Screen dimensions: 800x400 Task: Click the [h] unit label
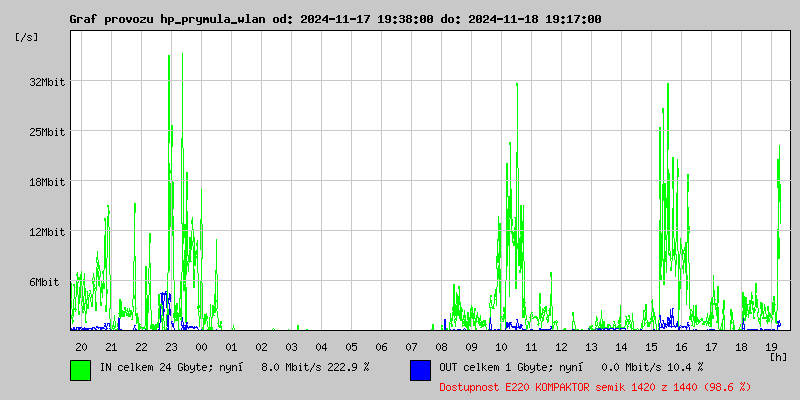(778, 356)
